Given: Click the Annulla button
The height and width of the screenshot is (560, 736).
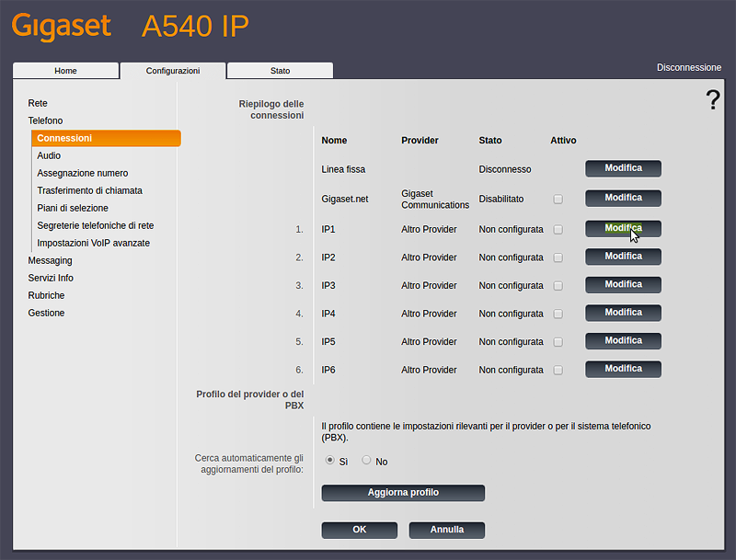Looking at the screenshot, I should 447,530.
